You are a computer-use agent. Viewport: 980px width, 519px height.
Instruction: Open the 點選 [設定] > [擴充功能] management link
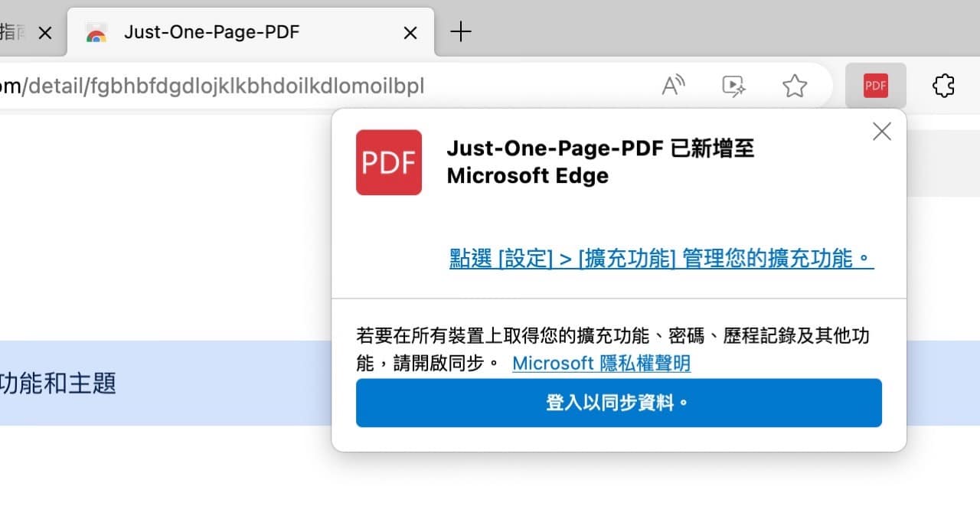661,259
